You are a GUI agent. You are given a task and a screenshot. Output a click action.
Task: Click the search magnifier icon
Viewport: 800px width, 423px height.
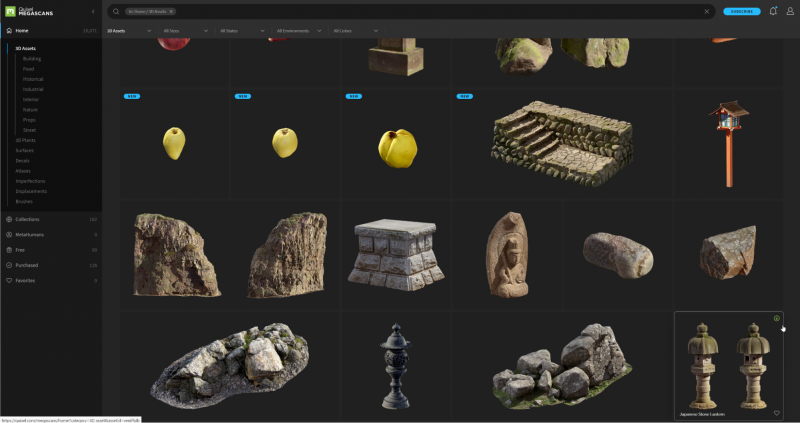tap(116, 12)
